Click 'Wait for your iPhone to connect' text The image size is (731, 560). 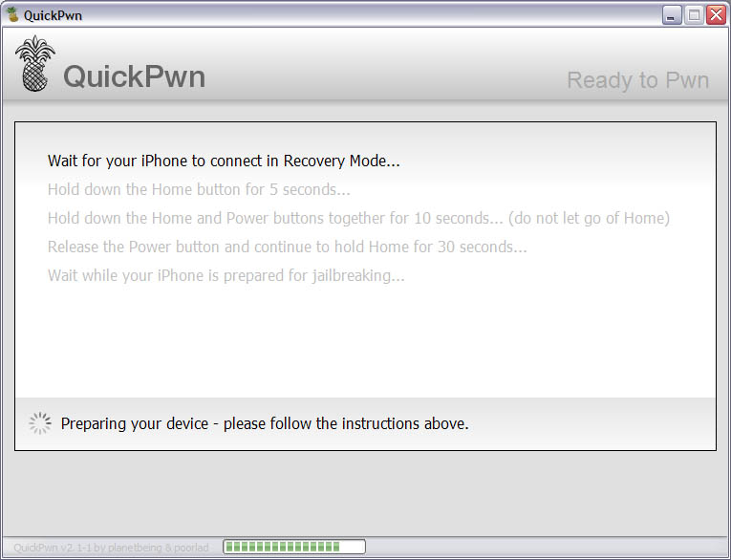click(224, 161)
